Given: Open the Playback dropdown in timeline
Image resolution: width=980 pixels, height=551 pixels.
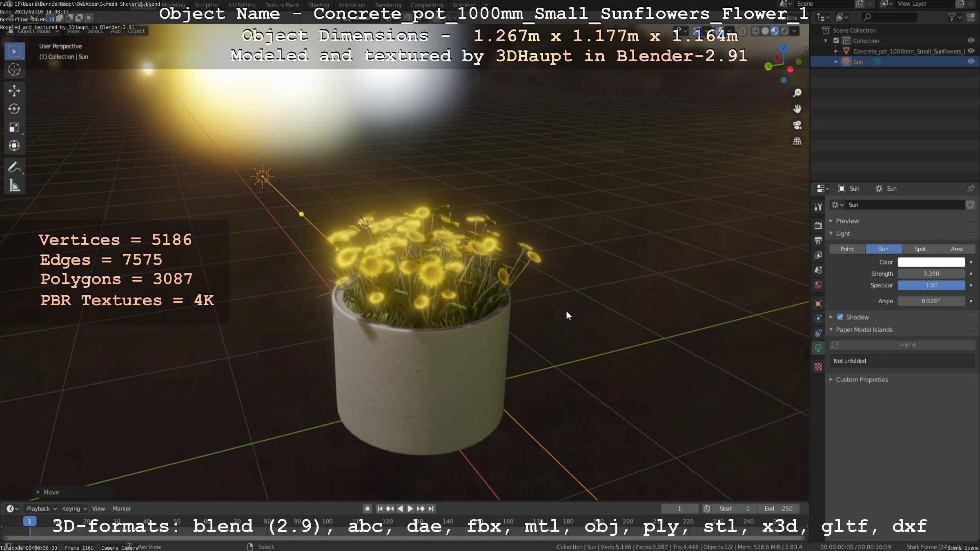Looking at the screenshot, I should [42, 509].
